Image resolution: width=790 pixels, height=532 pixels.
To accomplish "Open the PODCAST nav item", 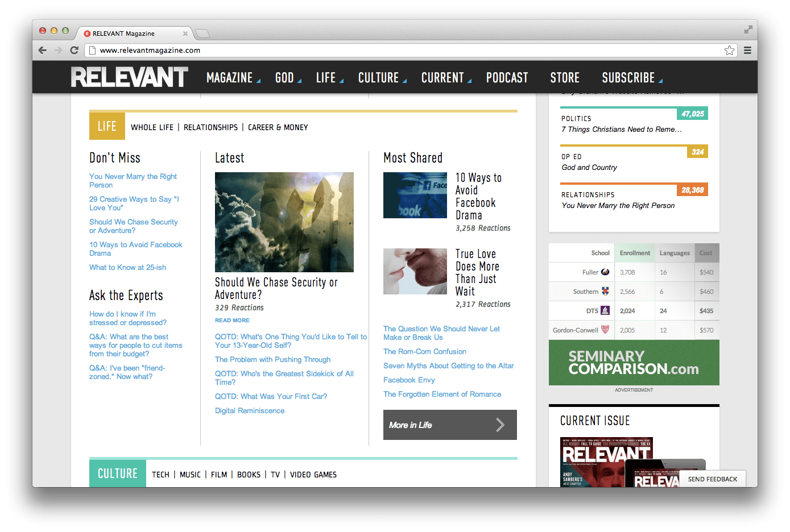I will tap(507, 78).
